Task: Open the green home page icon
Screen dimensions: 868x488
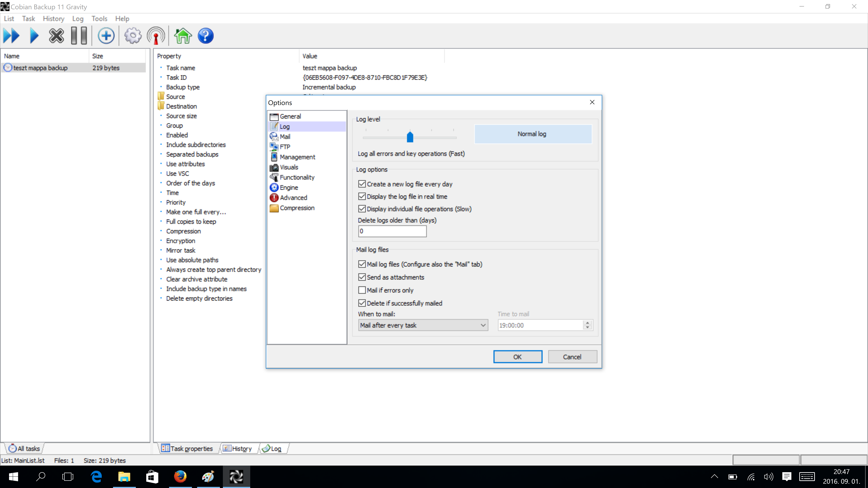Action: point(183,36)
